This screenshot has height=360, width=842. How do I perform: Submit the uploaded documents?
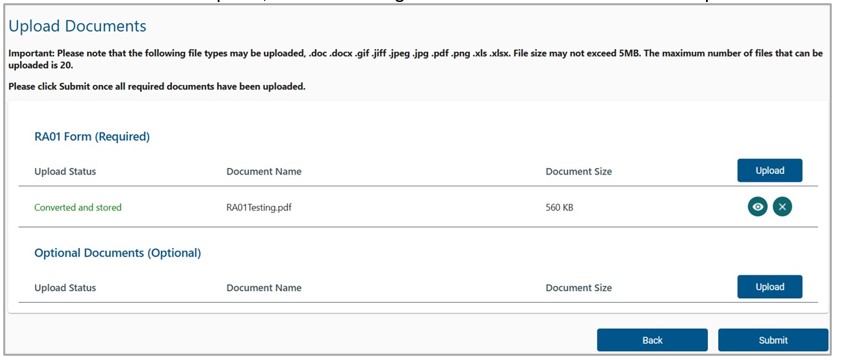coord(773,340)
